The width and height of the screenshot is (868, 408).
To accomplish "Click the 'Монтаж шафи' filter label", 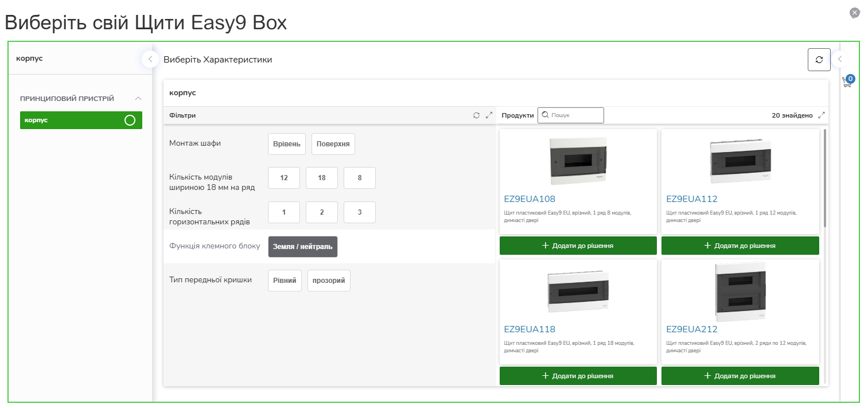I will tap(195, 143).
